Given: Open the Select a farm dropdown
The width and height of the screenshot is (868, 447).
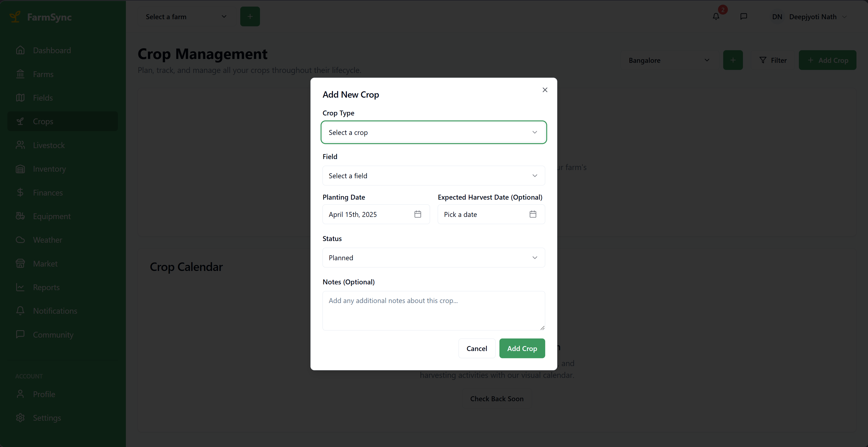Looking at the screenshot, I should click(x=186, y=16).
